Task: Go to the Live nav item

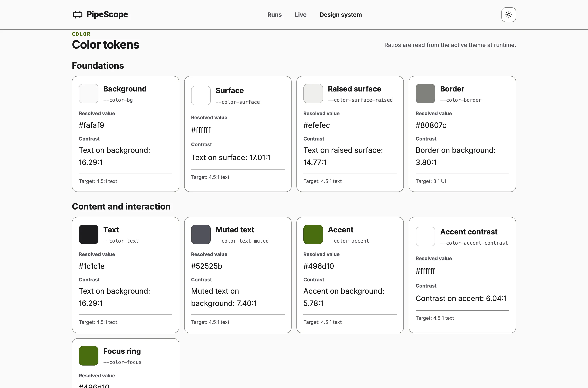Action: (x=301, y=14)
